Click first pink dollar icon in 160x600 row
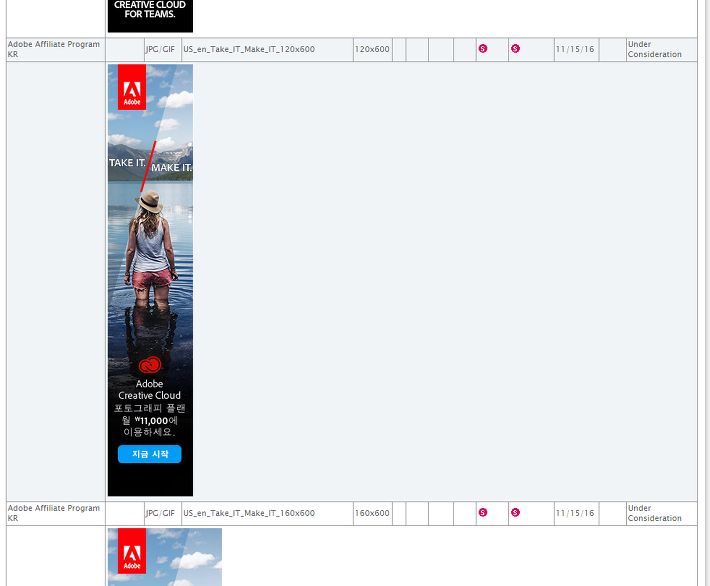The image size is (710, 586). 483,512
